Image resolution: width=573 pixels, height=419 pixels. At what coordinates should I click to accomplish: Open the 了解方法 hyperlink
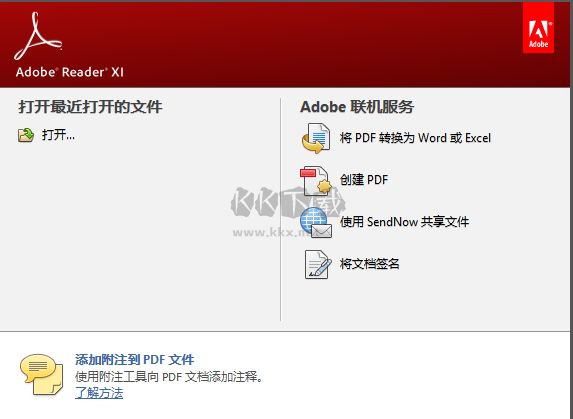pyautogui.click(x=99, y=393)
